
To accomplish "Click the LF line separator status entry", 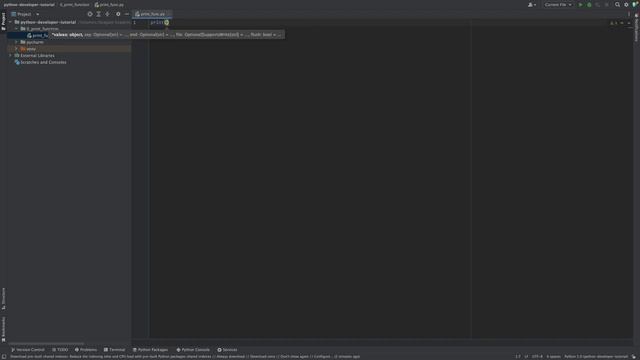I will [x=526, y=357].
